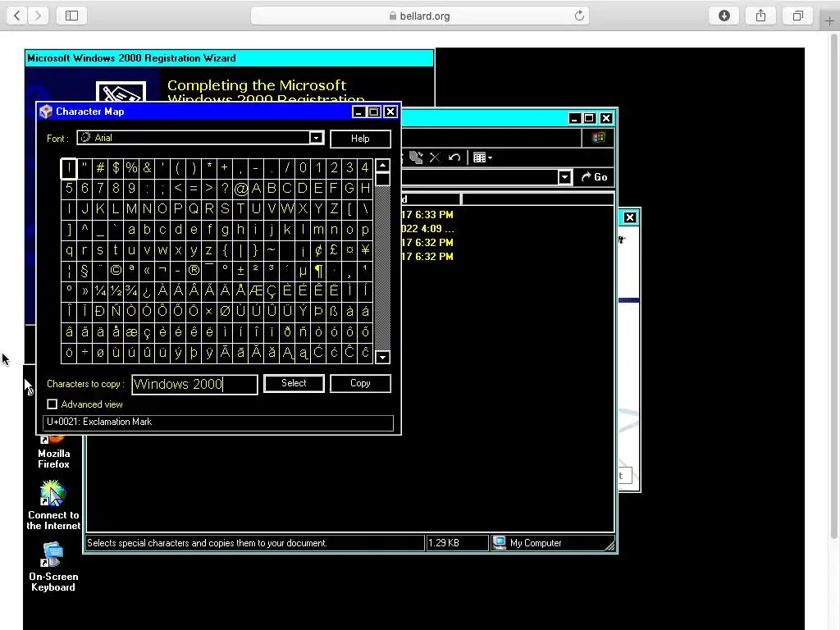Image resolution: width=840 pixels, height=630 pixels.
Task: Go back with Safari's back arrow
Action: click(17, 16)
